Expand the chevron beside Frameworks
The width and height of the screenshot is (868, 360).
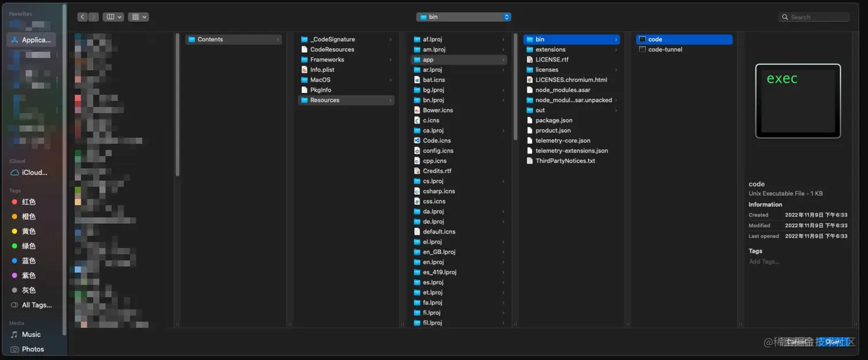click(x=390, y=60)
